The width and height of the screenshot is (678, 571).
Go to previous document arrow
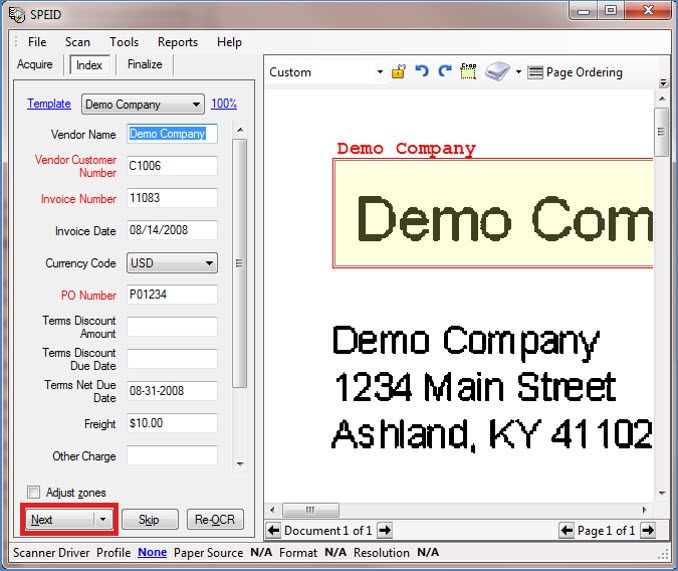click(273, 530)
